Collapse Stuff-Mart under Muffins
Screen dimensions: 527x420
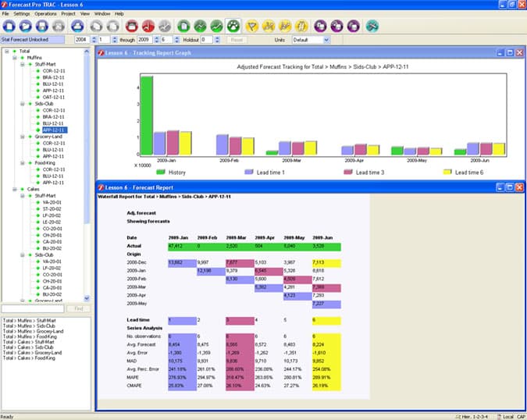point(22,64)
